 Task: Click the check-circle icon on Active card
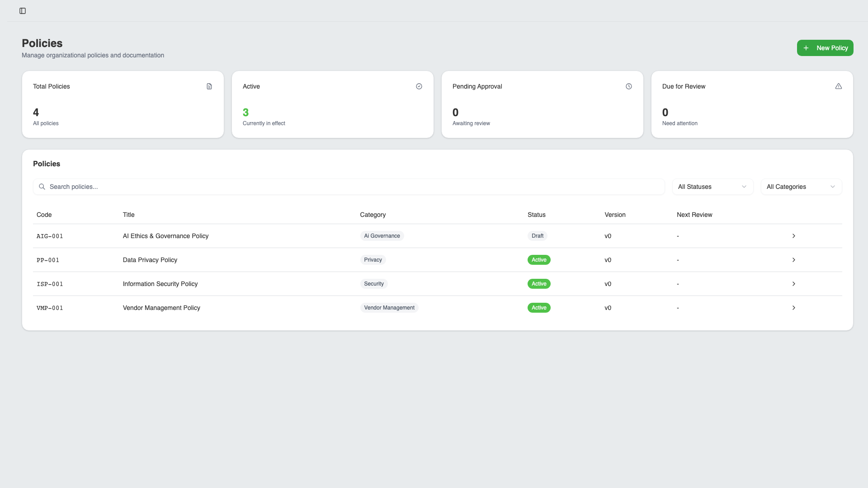pos(419,86)
